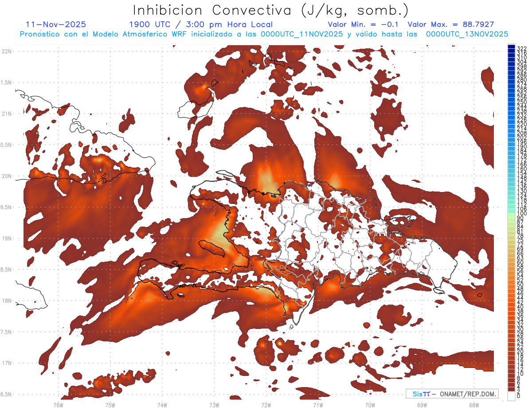Click the 'Valor Min. = -0.1' readout
532x411 pixels.
[364, 24]
